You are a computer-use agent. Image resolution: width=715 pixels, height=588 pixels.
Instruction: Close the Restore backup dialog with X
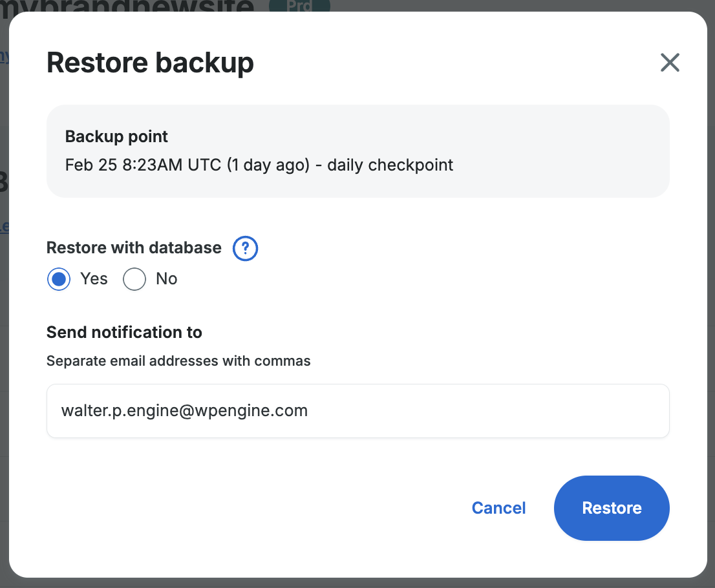click(x=670, y=63)
